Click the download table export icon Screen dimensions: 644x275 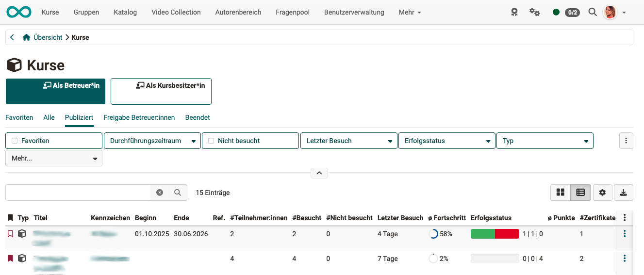tap(623, 193)
